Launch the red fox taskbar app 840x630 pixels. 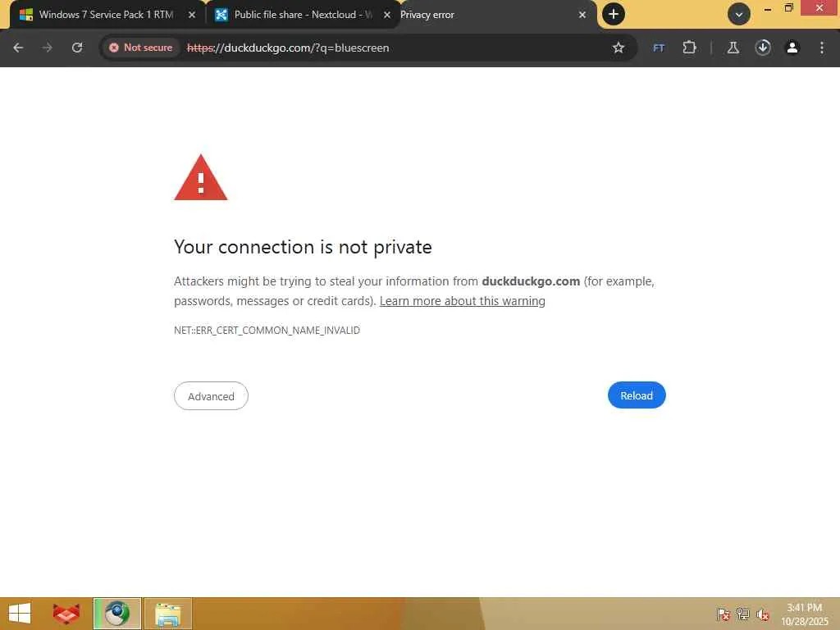[x=66, y=614]
